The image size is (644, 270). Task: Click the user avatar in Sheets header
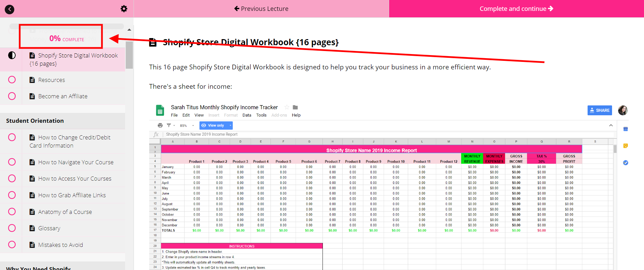(x=623, y=110)
